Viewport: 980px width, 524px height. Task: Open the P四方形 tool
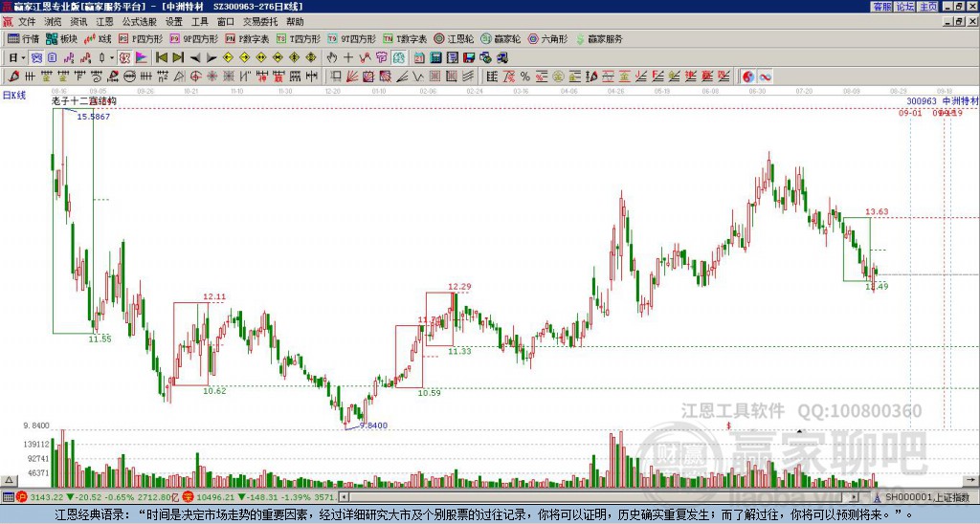(141, 38)
